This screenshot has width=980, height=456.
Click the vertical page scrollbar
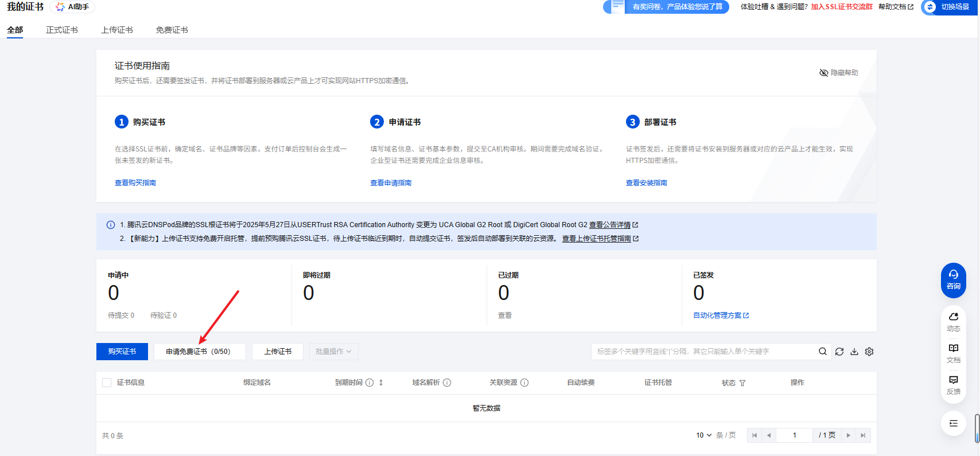point(977,428)
